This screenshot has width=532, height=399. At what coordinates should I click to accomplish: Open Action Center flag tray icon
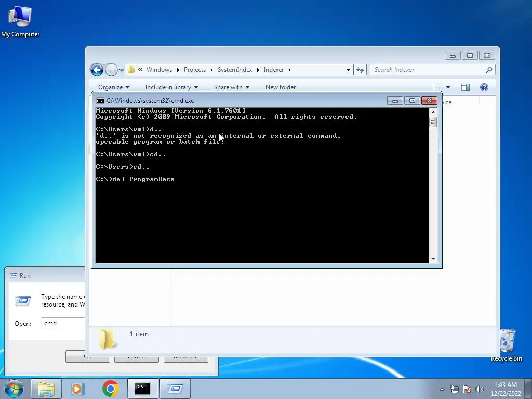click(467, 389)
